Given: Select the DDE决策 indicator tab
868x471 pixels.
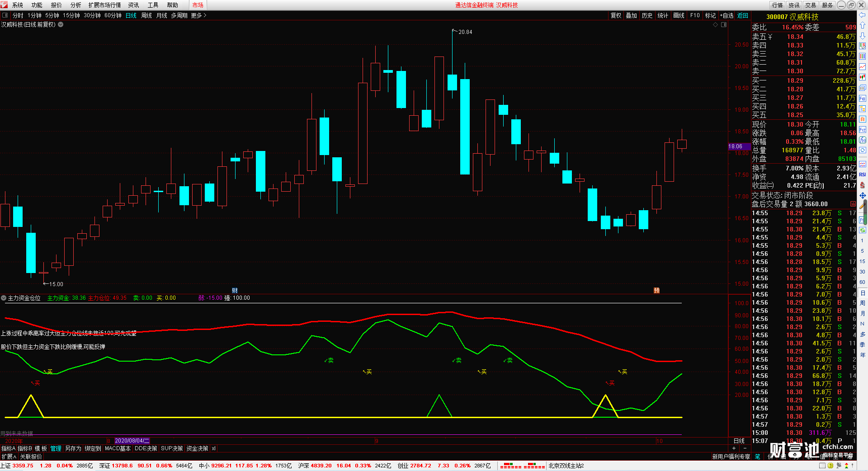Looking at the screenshot, I should pos(146,448).
